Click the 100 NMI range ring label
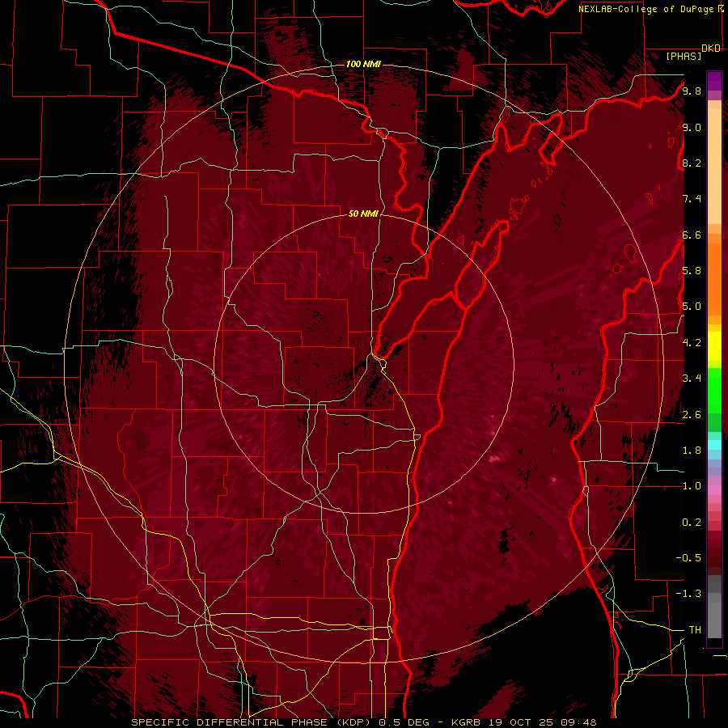Viewport: 728px width, 728px height. click(363, 64)
